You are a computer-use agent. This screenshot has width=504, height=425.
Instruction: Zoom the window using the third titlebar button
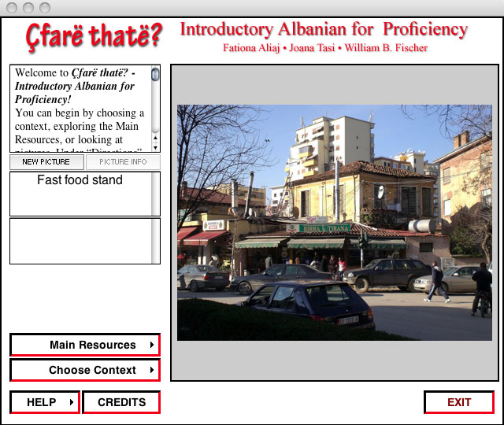point(44,8)
